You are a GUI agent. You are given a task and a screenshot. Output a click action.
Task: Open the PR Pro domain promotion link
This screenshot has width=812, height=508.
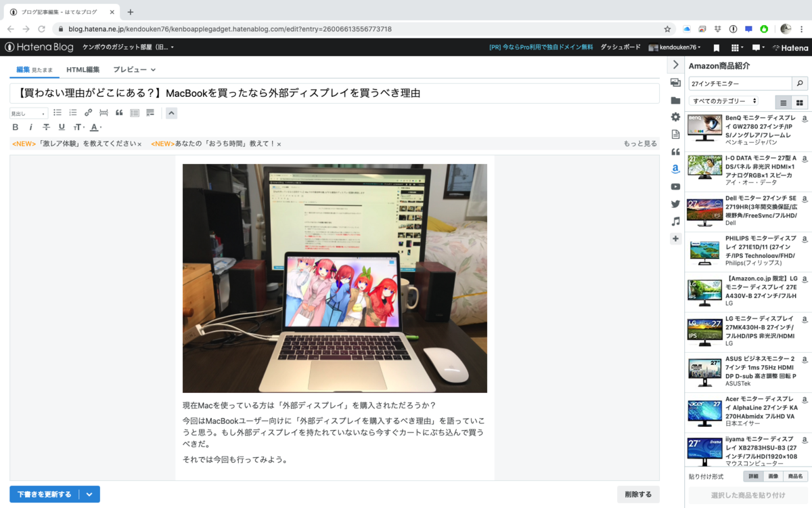(541, 47)
